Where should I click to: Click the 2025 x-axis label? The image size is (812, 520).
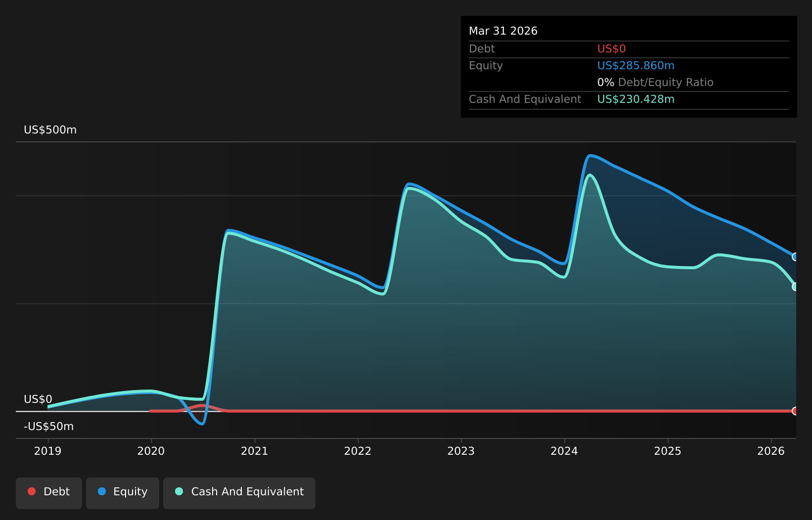point(668,451)
